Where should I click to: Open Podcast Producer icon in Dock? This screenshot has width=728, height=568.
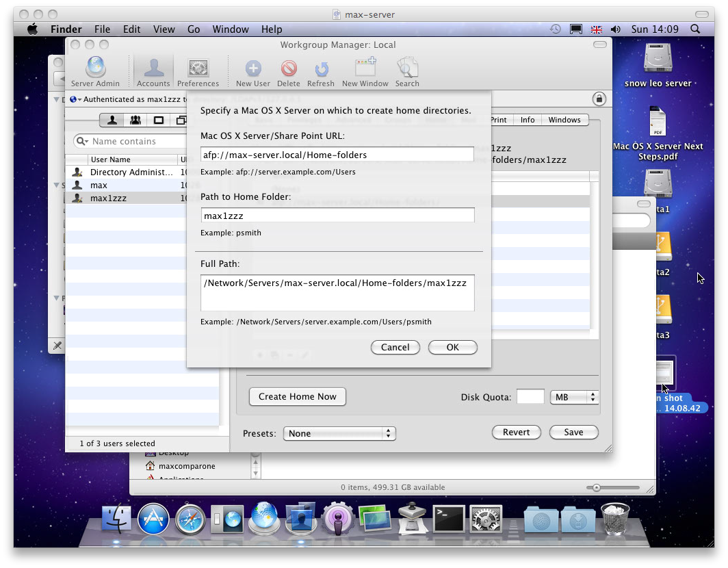coord(338,518)
